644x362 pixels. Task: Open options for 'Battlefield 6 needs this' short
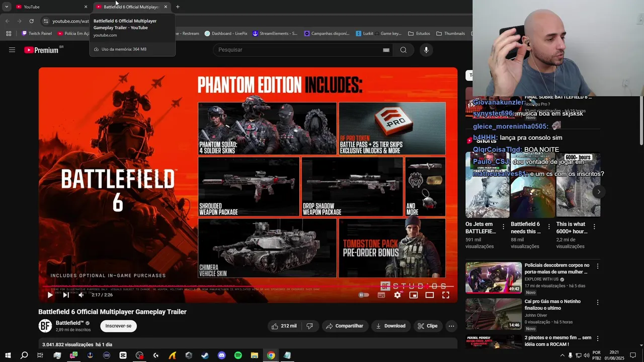click(549, 227)
